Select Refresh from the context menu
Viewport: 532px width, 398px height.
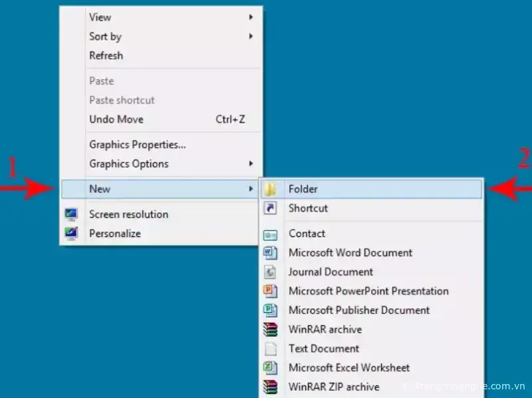(x=106, y=56)
